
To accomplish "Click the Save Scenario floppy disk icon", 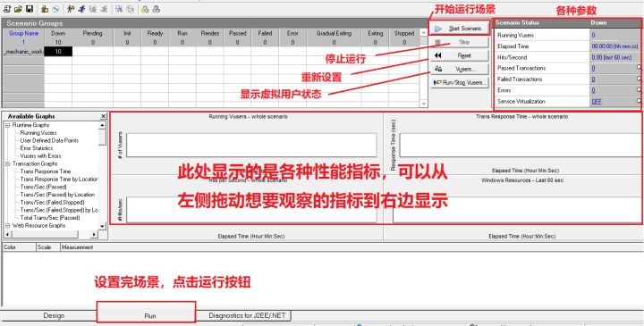I will (x=30, y=9).
